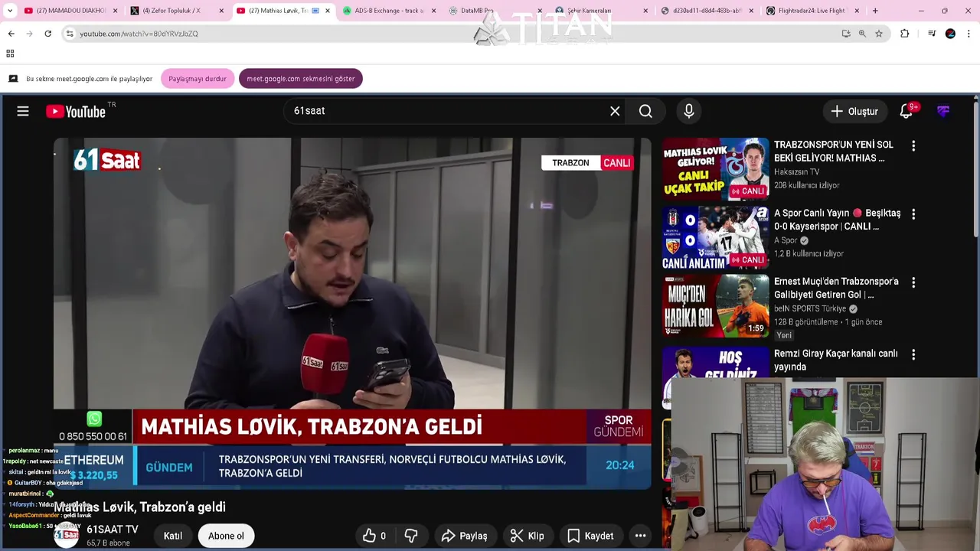Image resolution: width=980 pixels, height=551 pixels.
Task: Run search with the magnifier button
Action: (x=645, y=111)
